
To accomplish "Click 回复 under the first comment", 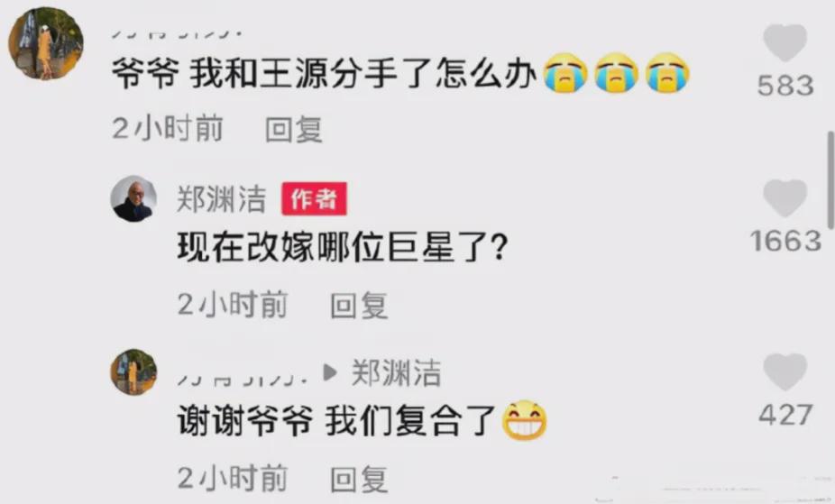I will (294, 129).
